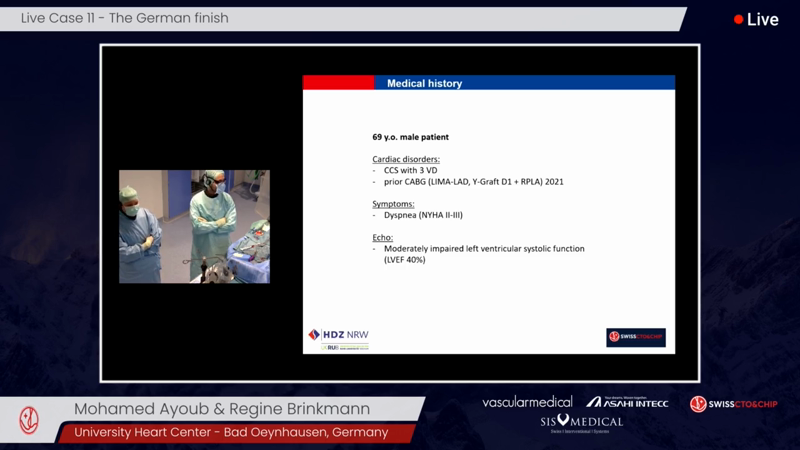Click the 'Cardiac disorders:' heading

(x=406, y=159)
